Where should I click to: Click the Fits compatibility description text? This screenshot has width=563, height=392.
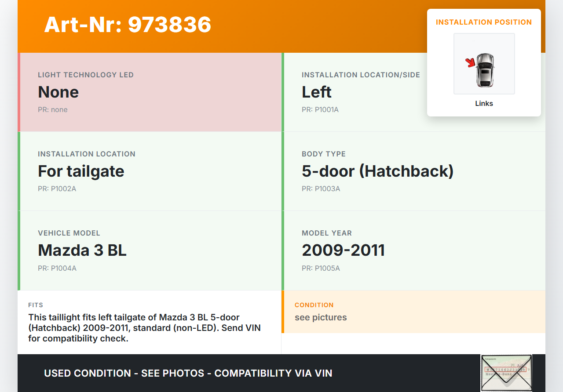(x=144, y=328)
